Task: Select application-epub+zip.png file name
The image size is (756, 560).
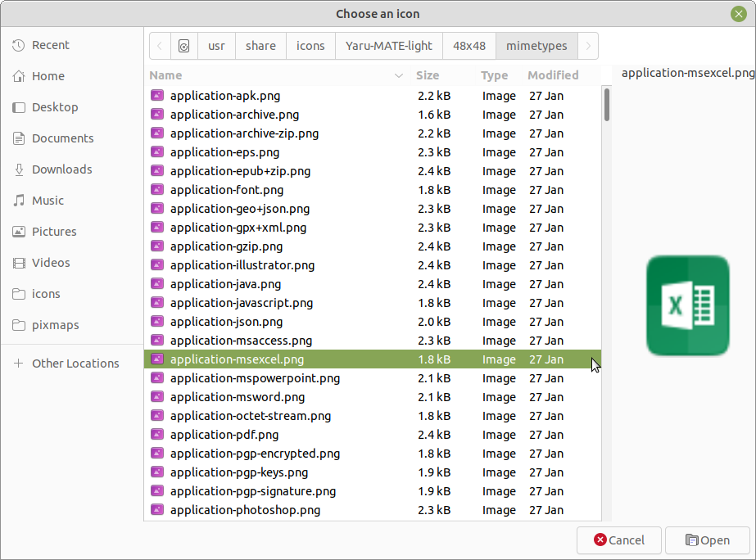Action: pos(240,171)
